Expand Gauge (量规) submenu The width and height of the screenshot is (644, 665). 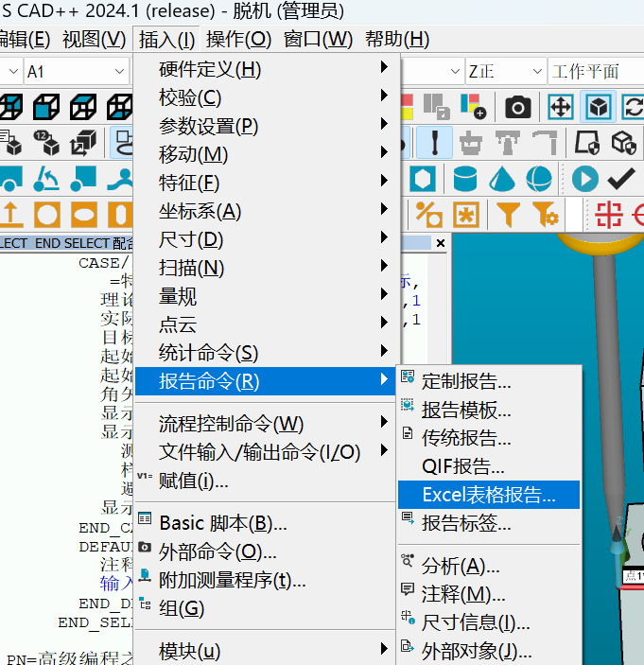[267, 296]
